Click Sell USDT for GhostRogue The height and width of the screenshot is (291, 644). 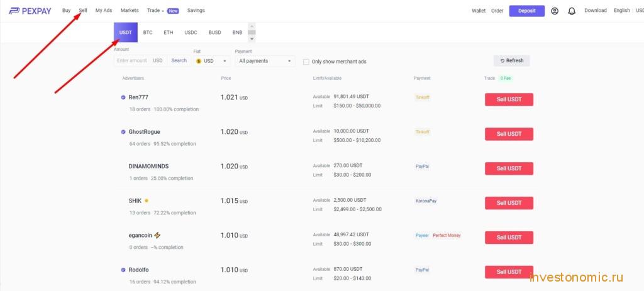509,135
